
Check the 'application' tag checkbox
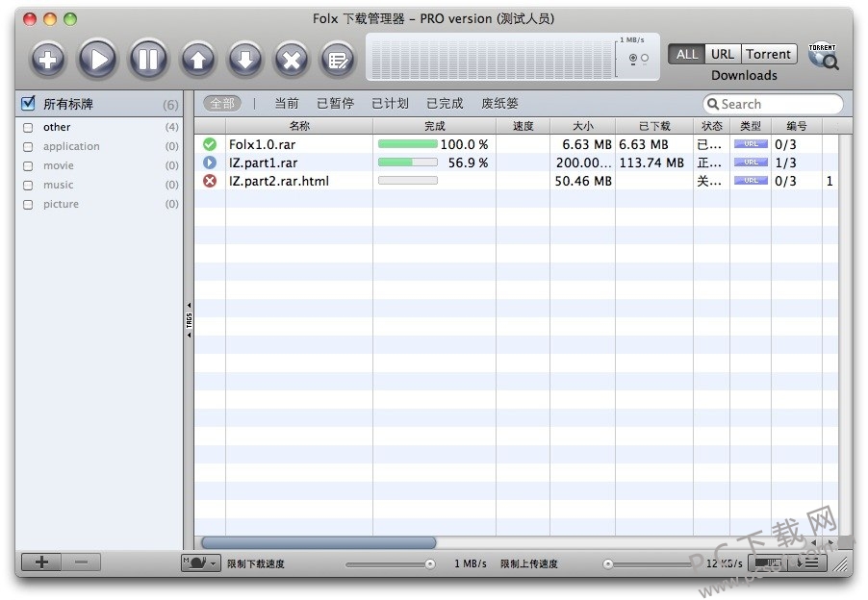point(28,147)
